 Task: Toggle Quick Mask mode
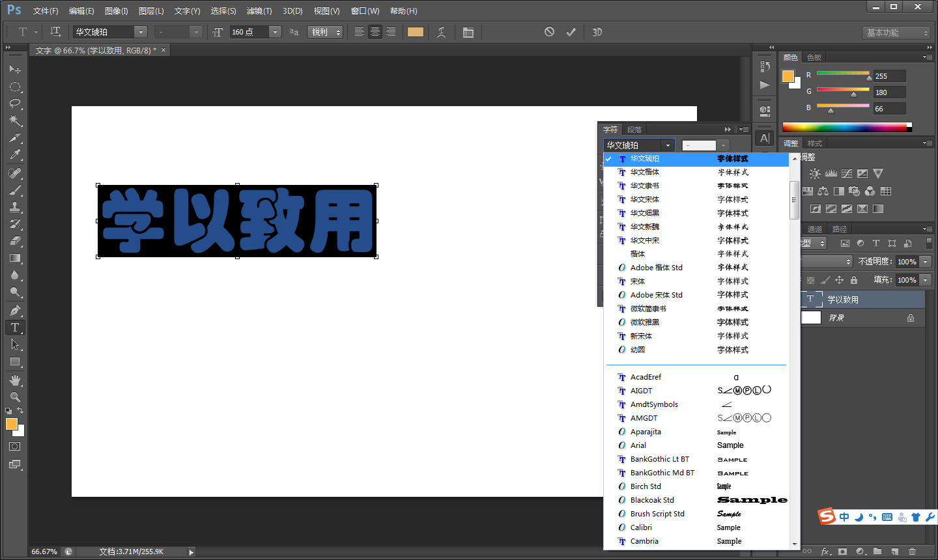click(x=15, y=447)
